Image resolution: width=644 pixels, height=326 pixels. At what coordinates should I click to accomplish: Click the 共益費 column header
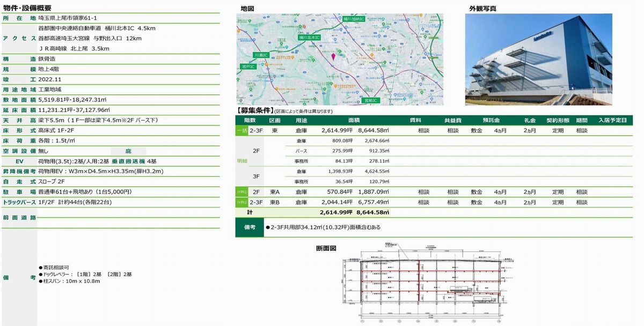pyautogui.click(x=453, y=121)
